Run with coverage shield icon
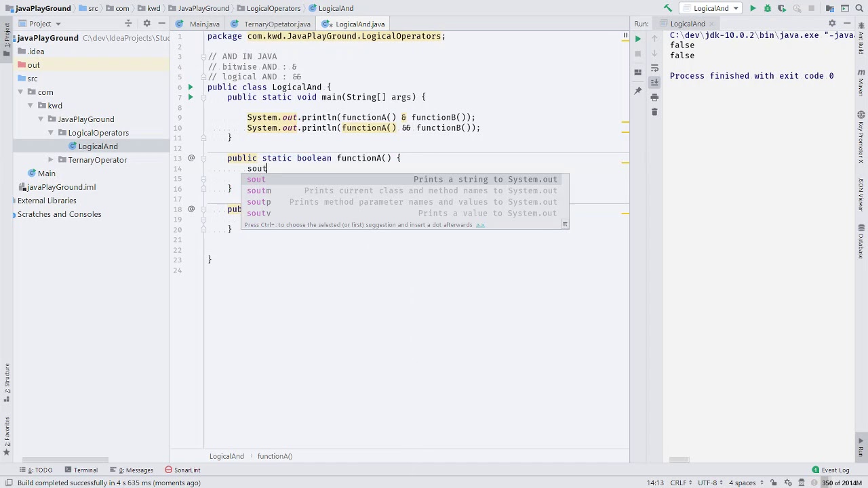This screenshot has height=488, width=868. [x=782, y=8]
